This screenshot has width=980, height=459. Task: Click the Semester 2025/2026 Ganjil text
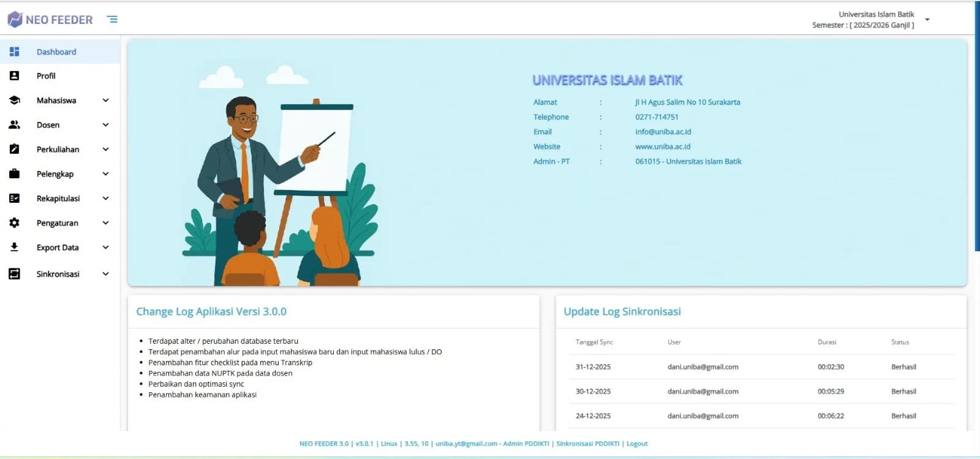[863, 25]
